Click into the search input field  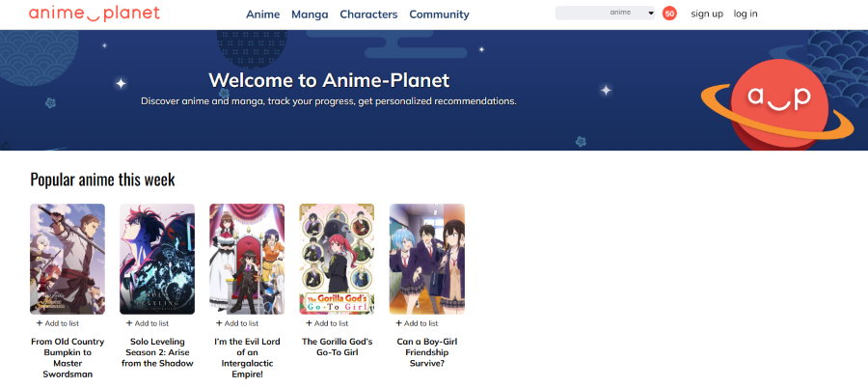click(x=581, y=13)
